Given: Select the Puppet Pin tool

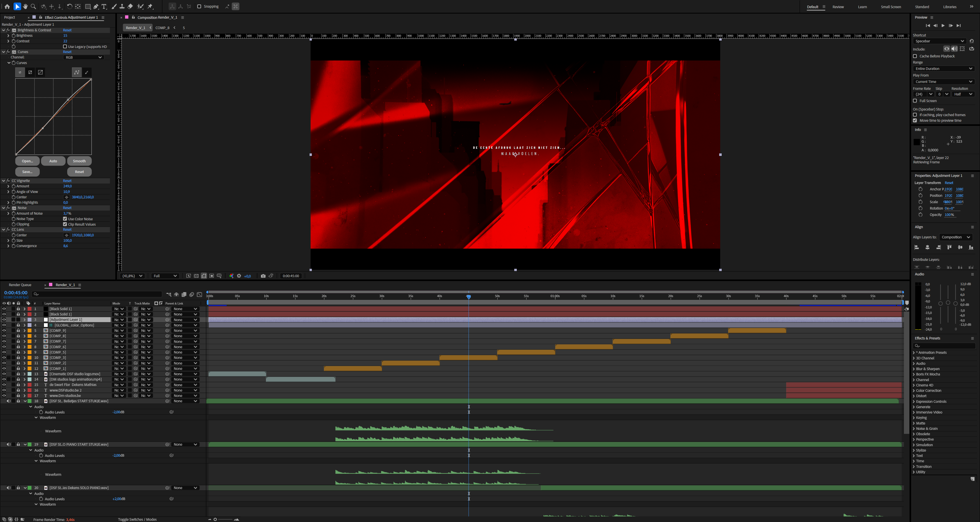Looking at the screenshot, I should coord(150,6).
